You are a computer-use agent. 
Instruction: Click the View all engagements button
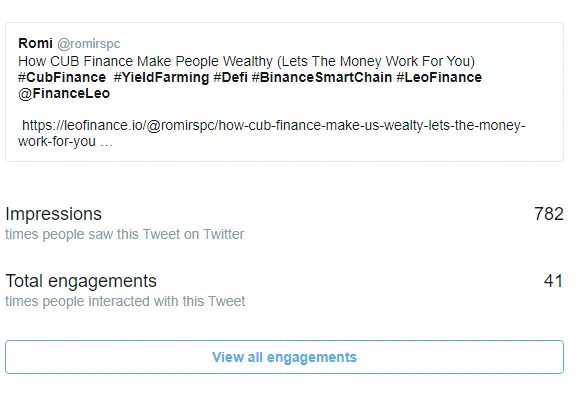pos(284,357)
